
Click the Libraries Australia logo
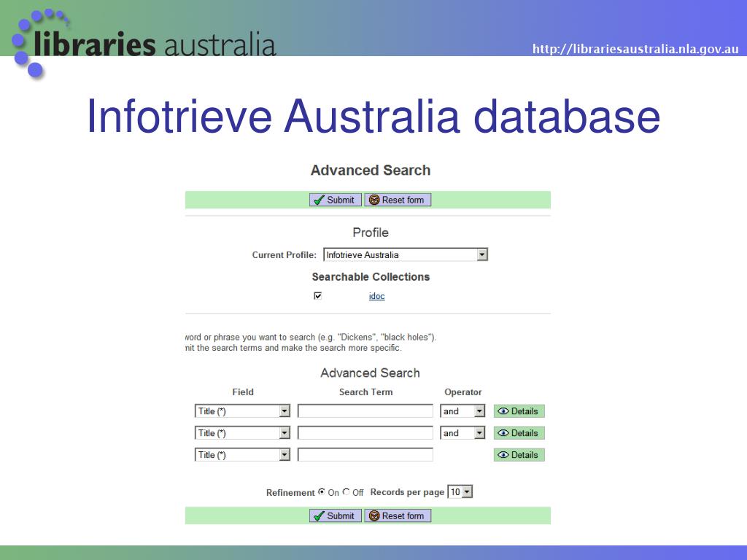click(x=144, y=43)
